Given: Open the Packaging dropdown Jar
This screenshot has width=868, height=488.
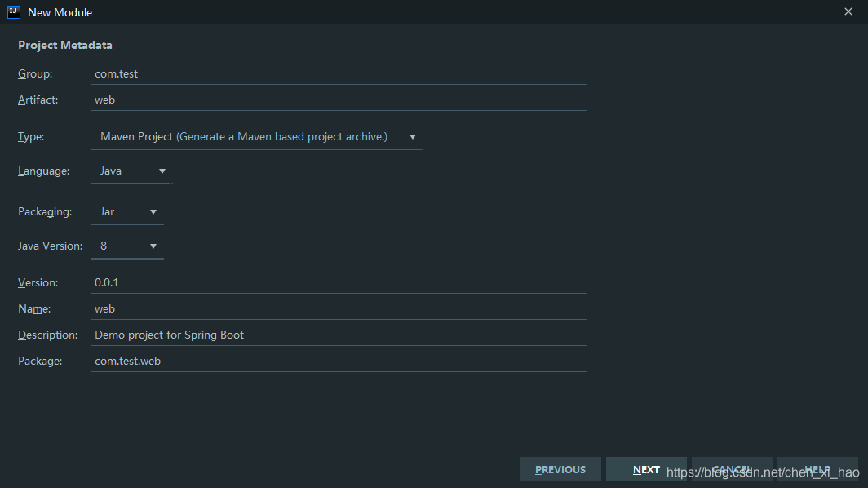Looking at the screenshot, I should tap(127, 212).
